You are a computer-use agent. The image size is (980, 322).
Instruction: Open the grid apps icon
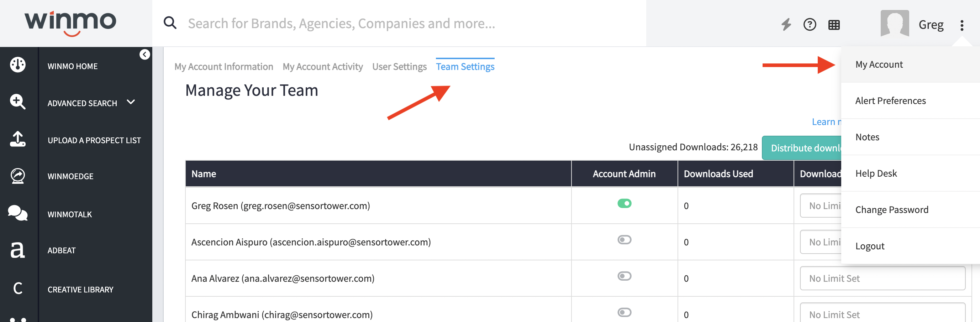coord(834,25)
